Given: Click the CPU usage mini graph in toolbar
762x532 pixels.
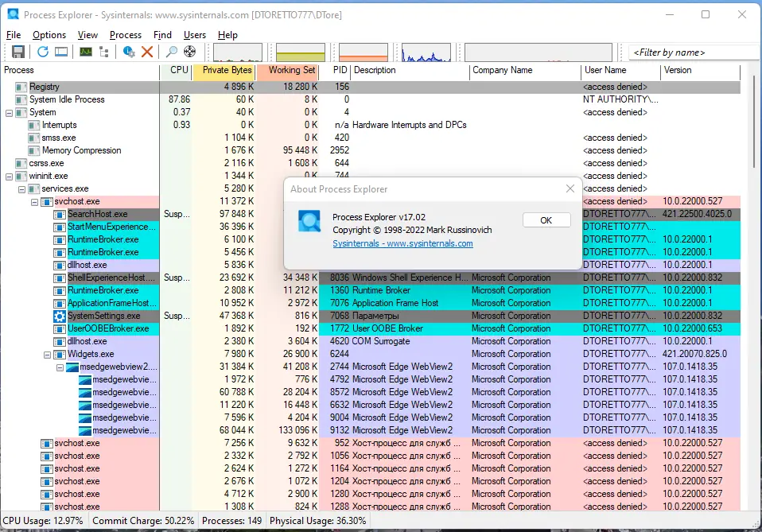Looking at the screenshot, I should click(238, 52).
